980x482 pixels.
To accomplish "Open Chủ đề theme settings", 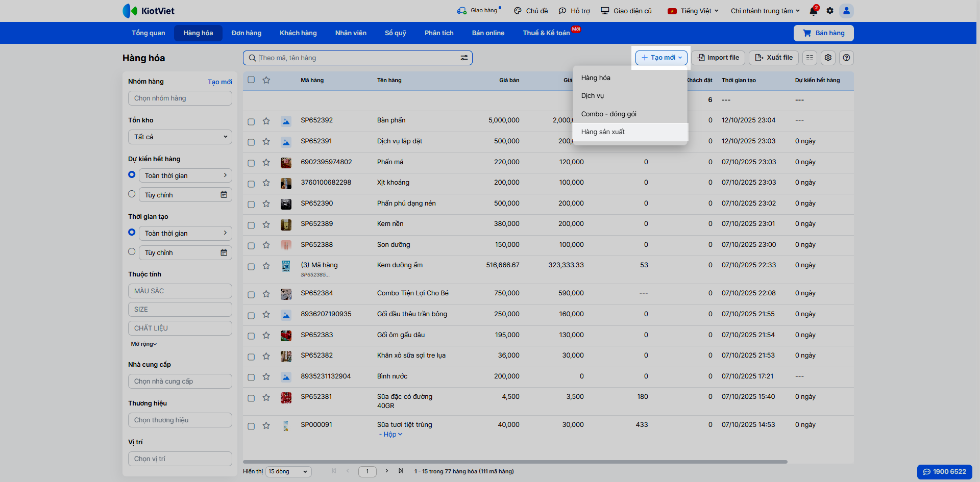I will (x=531, y=11).
